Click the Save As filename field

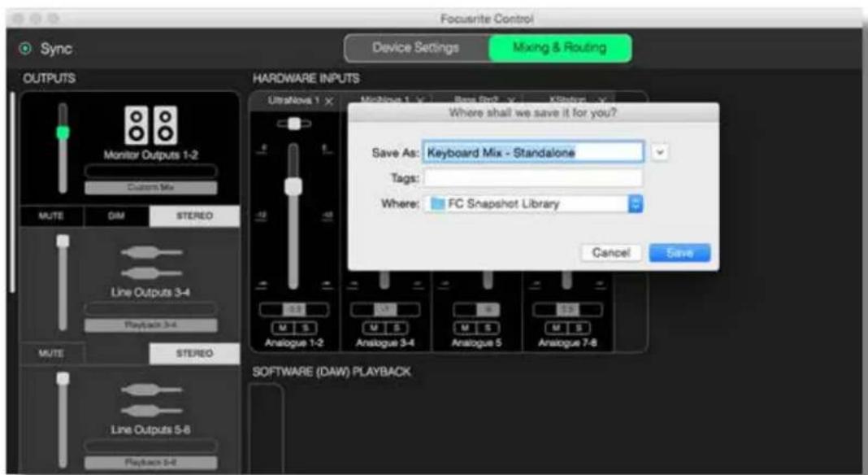click(x=534, y=152)
